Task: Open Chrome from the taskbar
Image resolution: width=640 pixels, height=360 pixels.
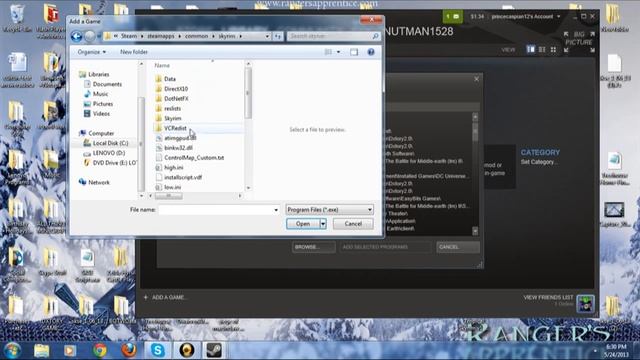Action: point(100,350)
